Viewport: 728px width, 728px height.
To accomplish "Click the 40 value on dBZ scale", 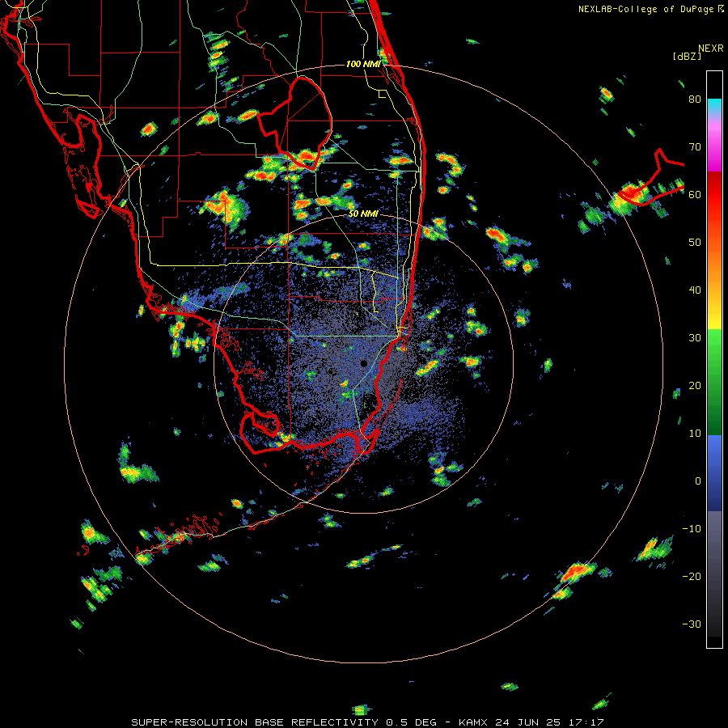I will pyautogui.click(x=695, y=290).
